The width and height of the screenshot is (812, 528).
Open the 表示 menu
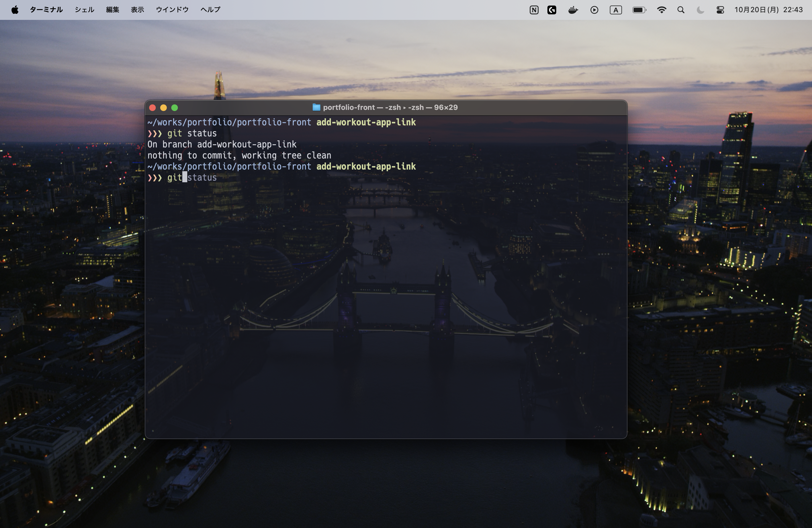tap(137, 10)
